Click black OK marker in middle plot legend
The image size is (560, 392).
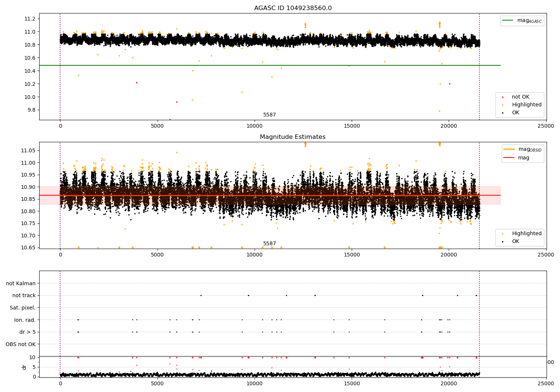pyautogui.click(x=503, y=242)
